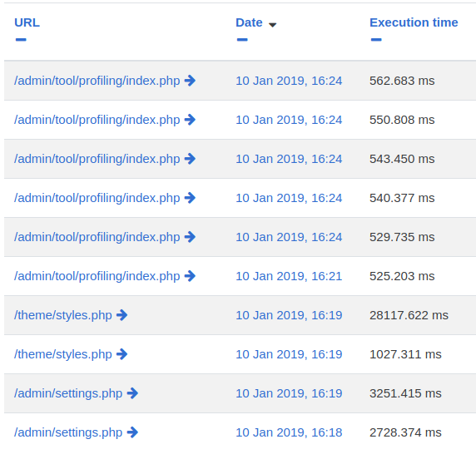Click arrow icon in the 16:21 profiling row

pyautogui.click(x=190, y=276)
